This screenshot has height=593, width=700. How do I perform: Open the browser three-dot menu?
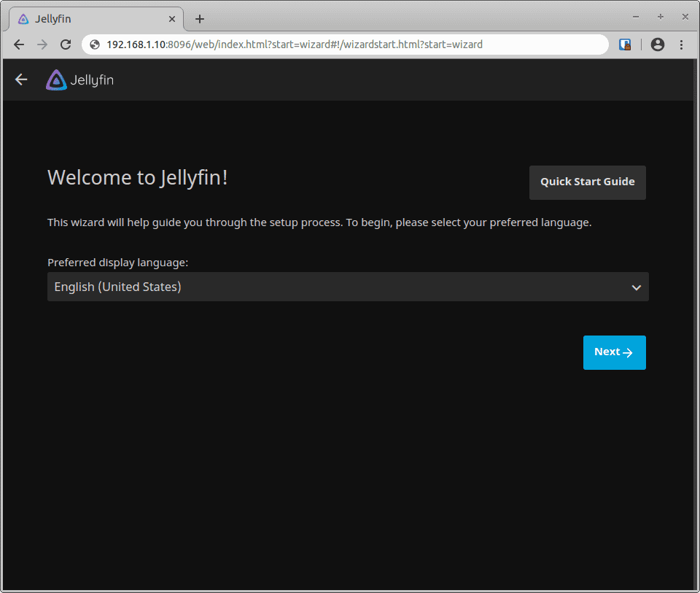(682, 44)
